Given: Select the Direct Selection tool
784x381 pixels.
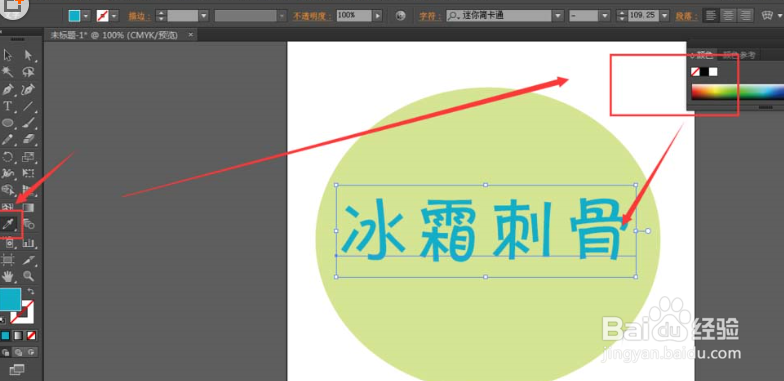Looking at the screenshot, I should [28, 55].
